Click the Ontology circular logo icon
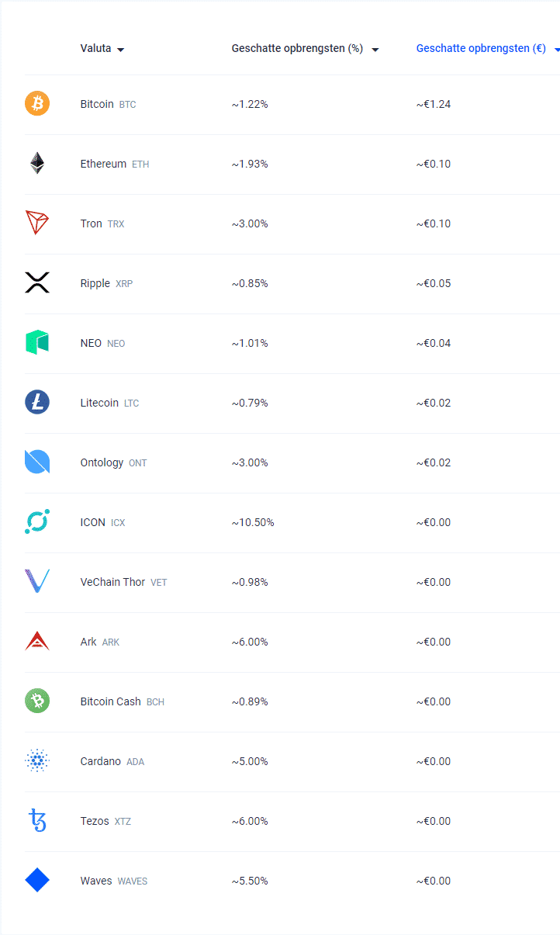Screen dimensions: 560x935 coord(37,462)
